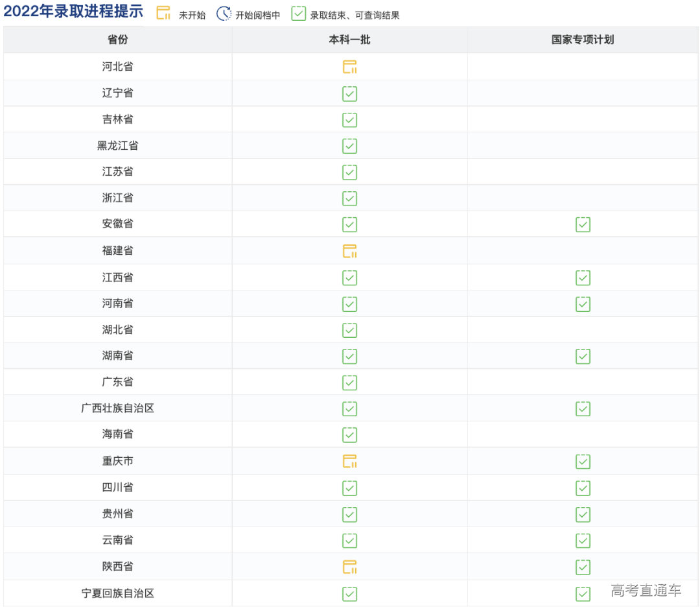Click the yellow pending icon for 重庆市
This screenshot has height=616, width=700.
[349, 461]
